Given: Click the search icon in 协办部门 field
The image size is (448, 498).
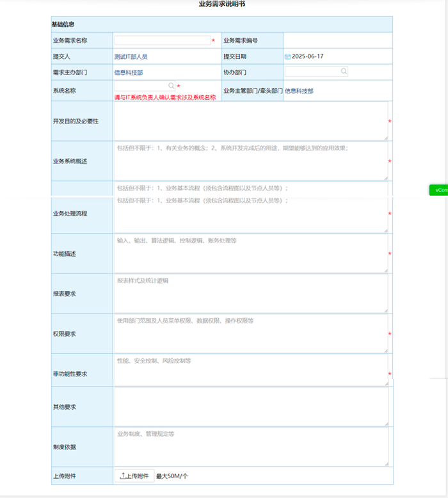Looking at the screenshot, I should [344, 71].
